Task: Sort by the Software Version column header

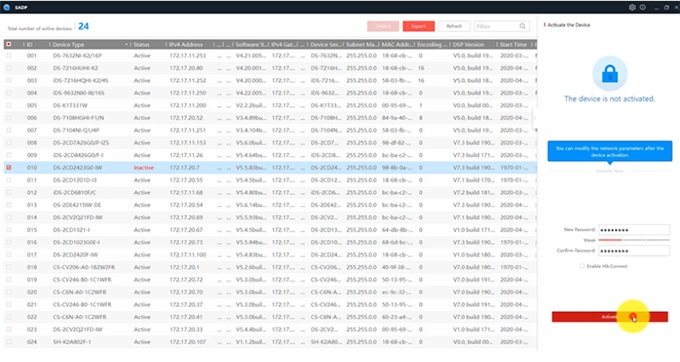Action: pyautogui.click(x=251, y=44)
